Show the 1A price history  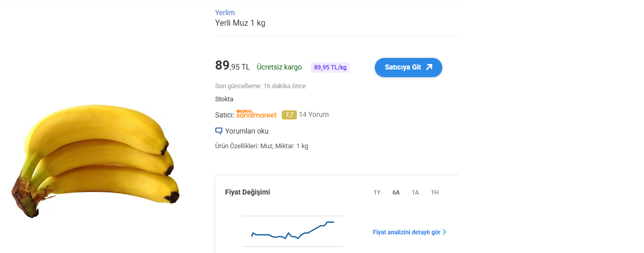[x=415, y=193]
